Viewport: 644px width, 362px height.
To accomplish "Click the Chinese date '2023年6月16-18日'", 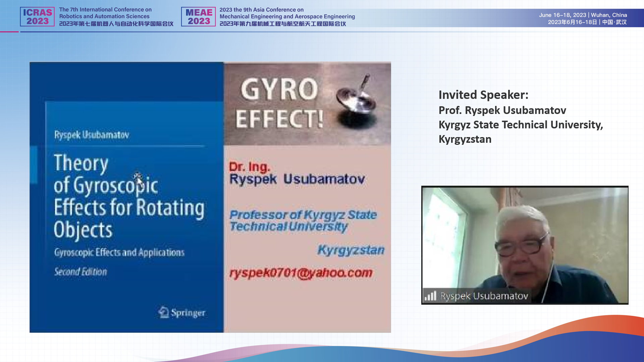I will pos(573,22).
